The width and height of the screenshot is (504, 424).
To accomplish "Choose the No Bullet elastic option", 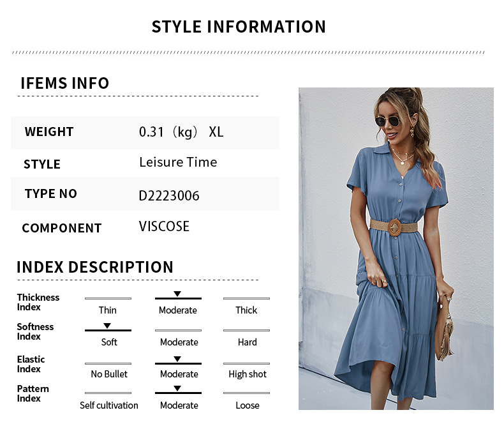I will (109, 374).
